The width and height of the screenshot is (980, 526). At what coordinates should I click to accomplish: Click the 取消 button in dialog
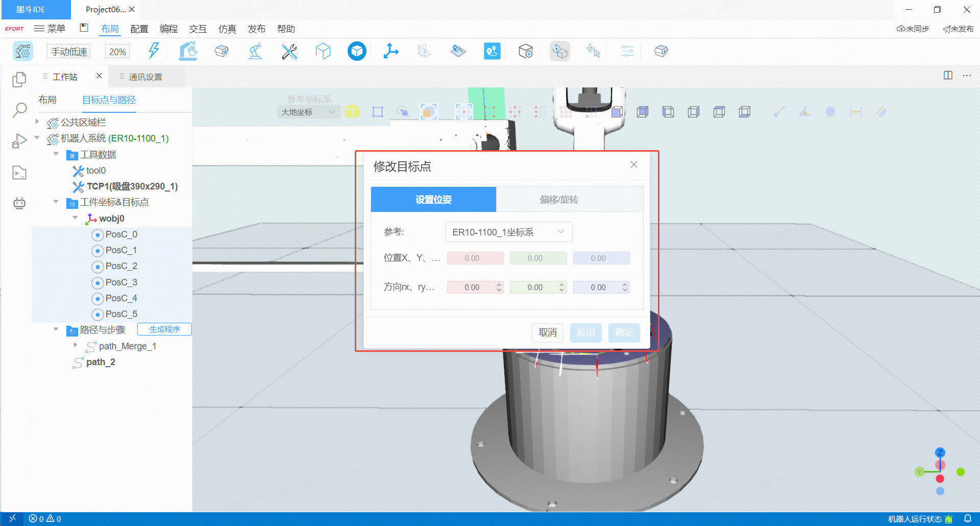tap(547, 332)
